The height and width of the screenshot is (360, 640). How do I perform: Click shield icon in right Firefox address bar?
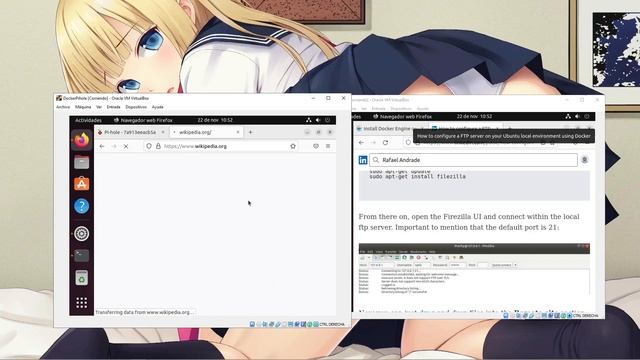408,142
